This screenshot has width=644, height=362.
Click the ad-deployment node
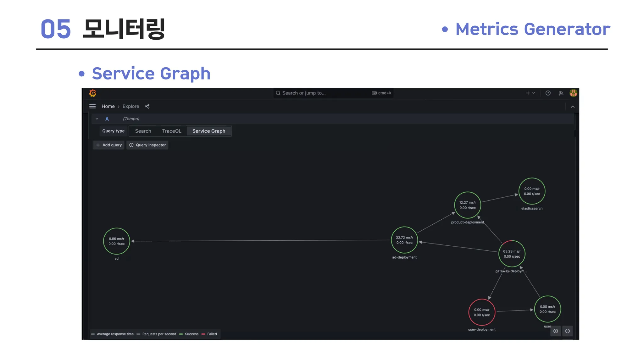[x=404, y=240]
